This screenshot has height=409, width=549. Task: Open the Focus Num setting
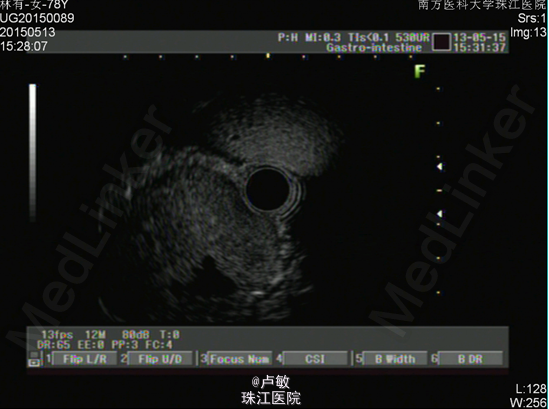[x=240, y=359]
